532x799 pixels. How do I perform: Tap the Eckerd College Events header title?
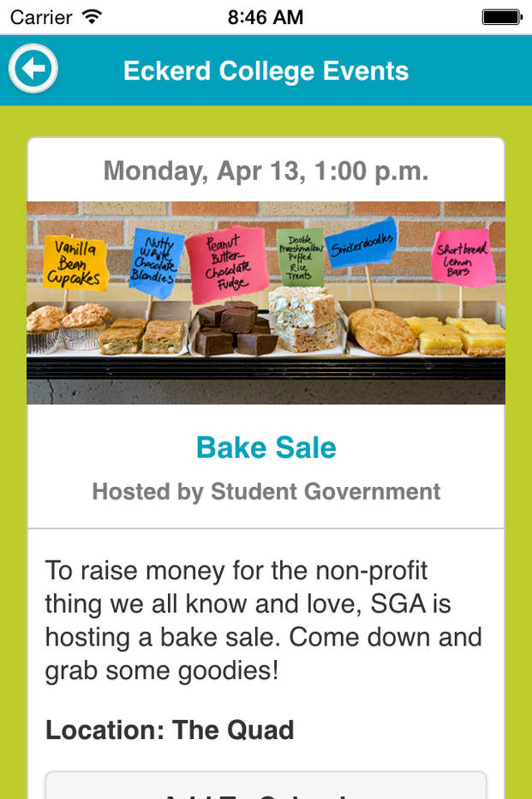coord(266,70)
